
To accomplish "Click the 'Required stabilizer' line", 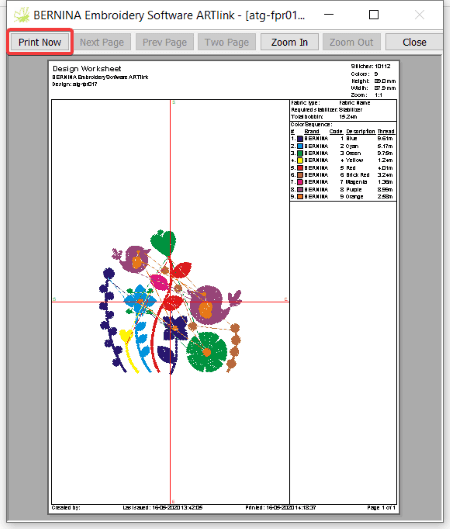I will point(327,110).
